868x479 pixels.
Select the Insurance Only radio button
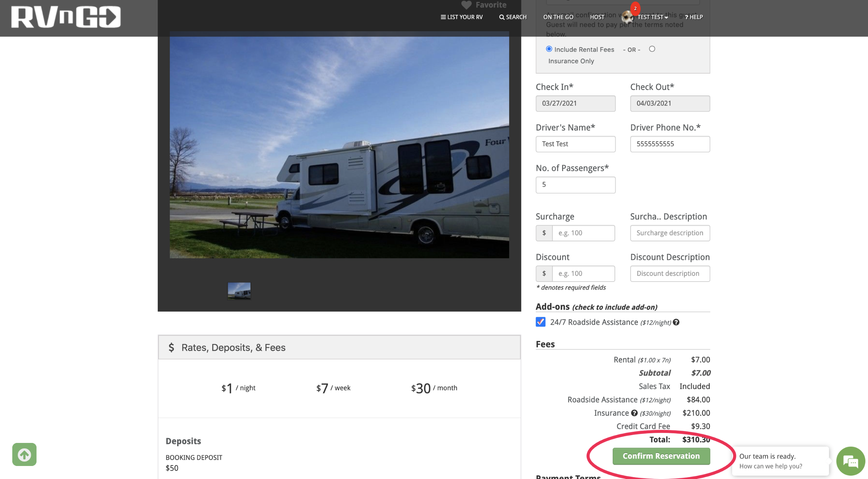point(652,49)
